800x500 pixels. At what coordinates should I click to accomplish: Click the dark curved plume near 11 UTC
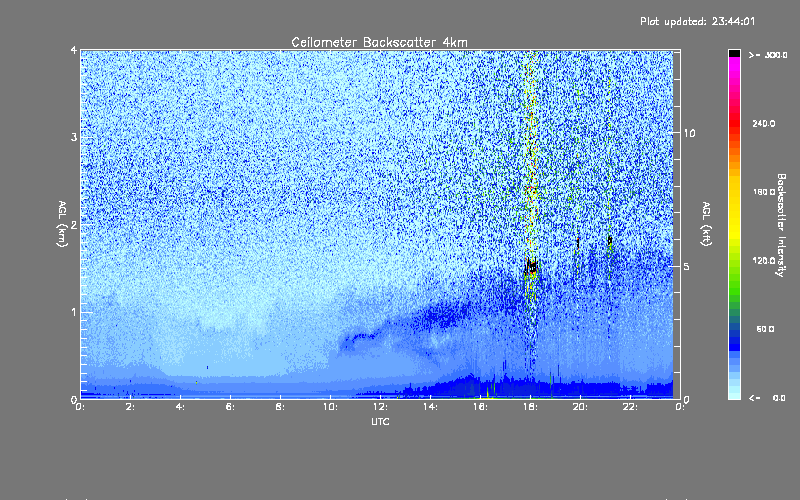point(358,339)
